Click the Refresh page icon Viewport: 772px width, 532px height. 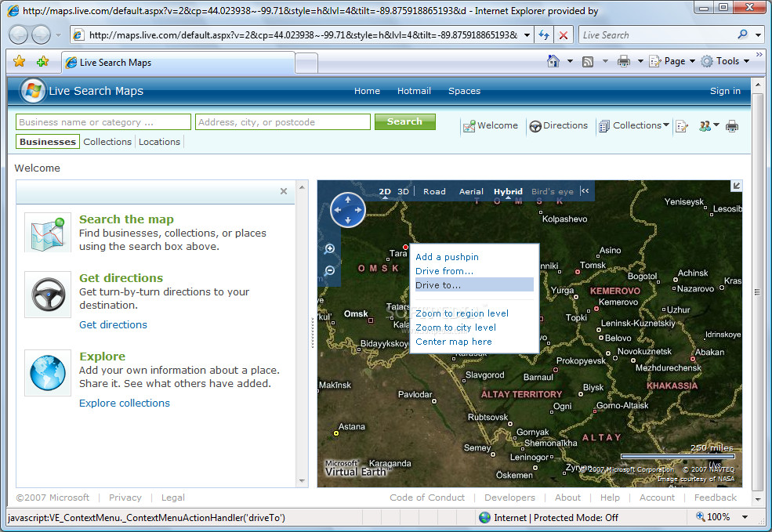(544, 35)
